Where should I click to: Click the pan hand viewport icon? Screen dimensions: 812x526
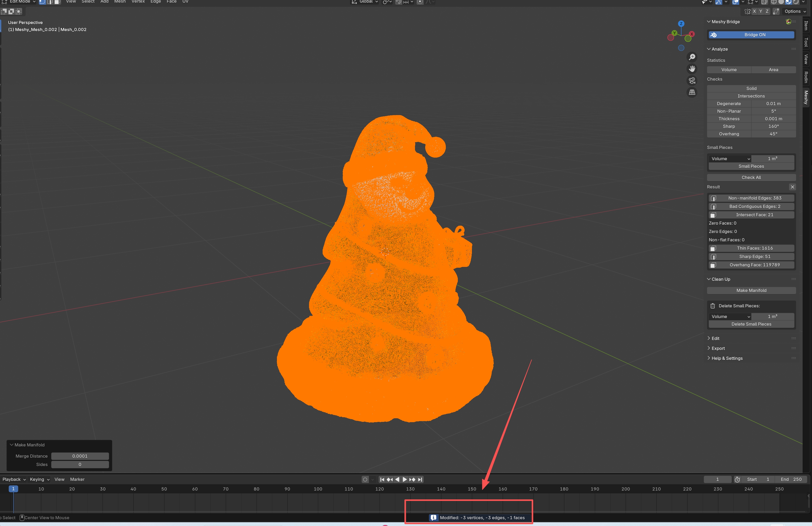coord(692,69)
